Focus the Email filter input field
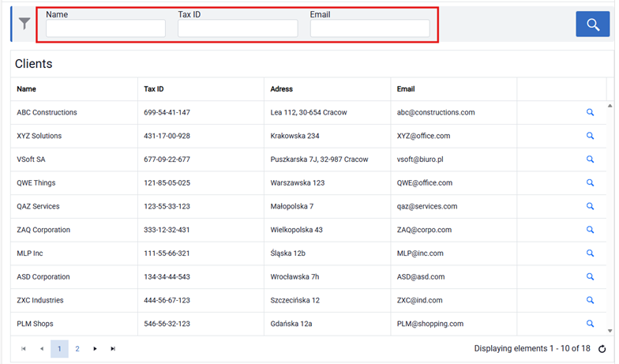Screen dimensions: 619x364 (370, 28)
